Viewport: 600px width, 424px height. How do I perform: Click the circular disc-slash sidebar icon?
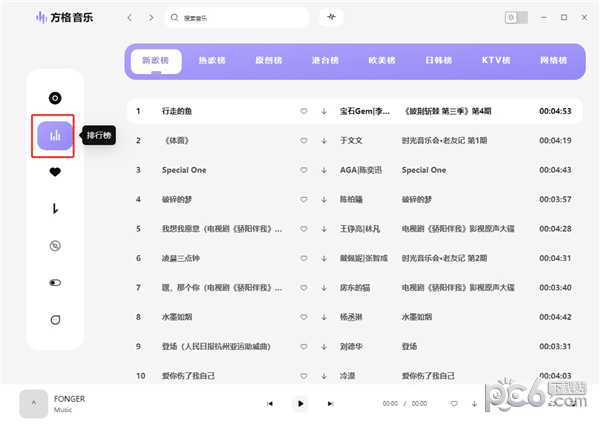[x=55, y=246]
